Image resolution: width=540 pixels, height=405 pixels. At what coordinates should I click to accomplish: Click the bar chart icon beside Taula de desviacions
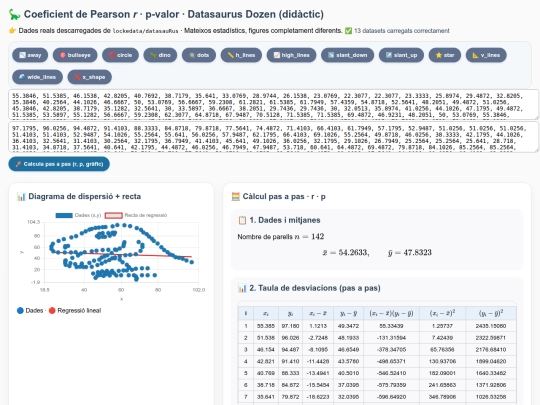242,288
